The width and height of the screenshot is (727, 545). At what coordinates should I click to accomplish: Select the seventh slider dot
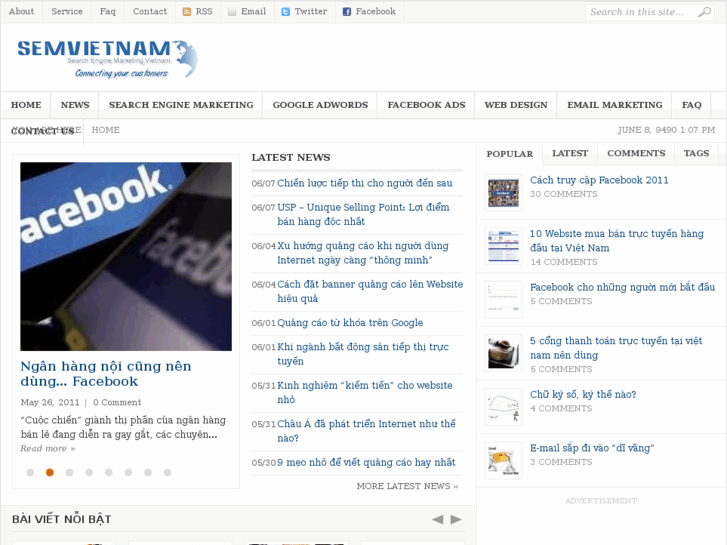pyautogui.click(x=148, y=472)
